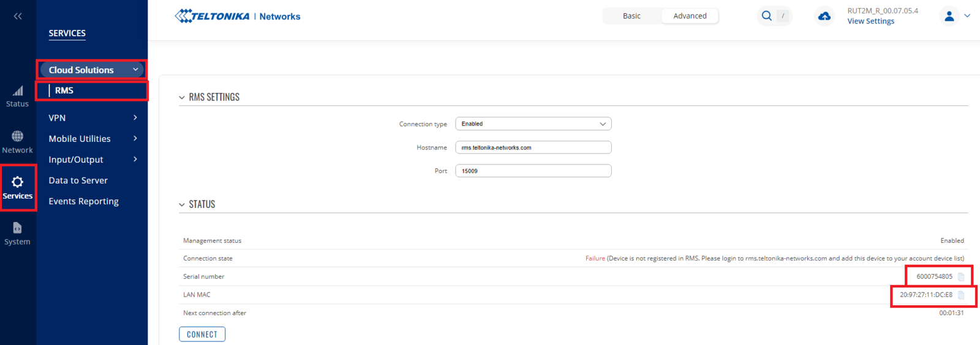Collapse the sidebar with double-chevron icon
980x345 pixels.
[18, 17]
